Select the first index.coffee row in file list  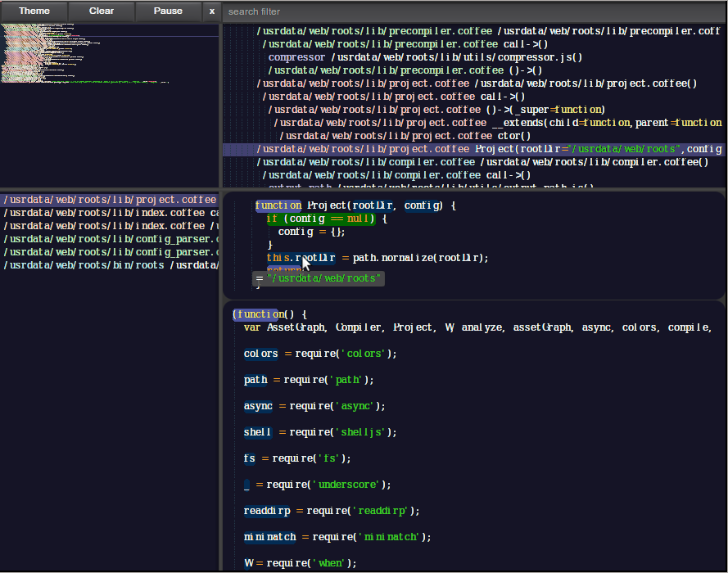tap(110, 213)
